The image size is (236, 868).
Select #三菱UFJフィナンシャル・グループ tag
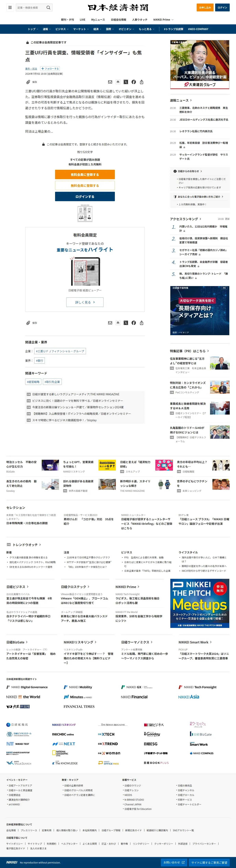coord(60,351)
